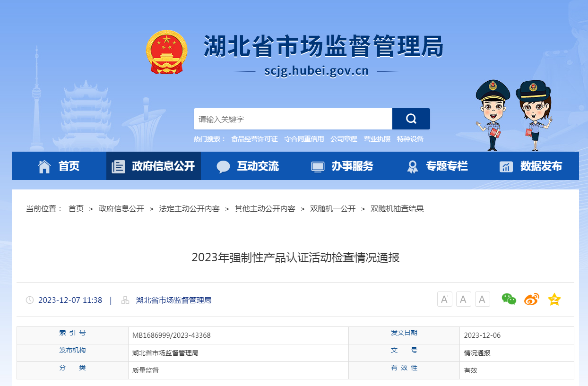Open the 数据发布 navigation menu

[x=531, y=166]
